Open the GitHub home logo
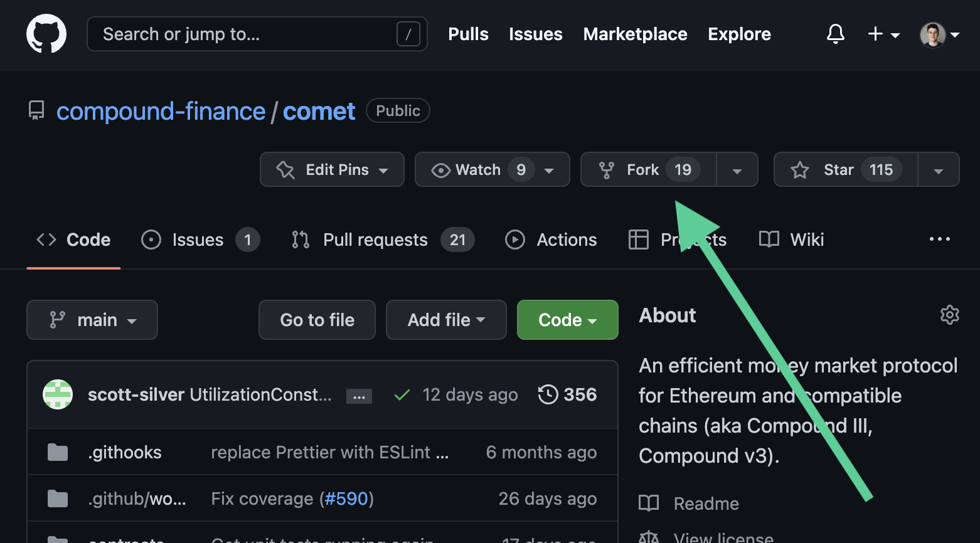The width and height of the screenshot is (980, 543). click(x=46, y=34)
